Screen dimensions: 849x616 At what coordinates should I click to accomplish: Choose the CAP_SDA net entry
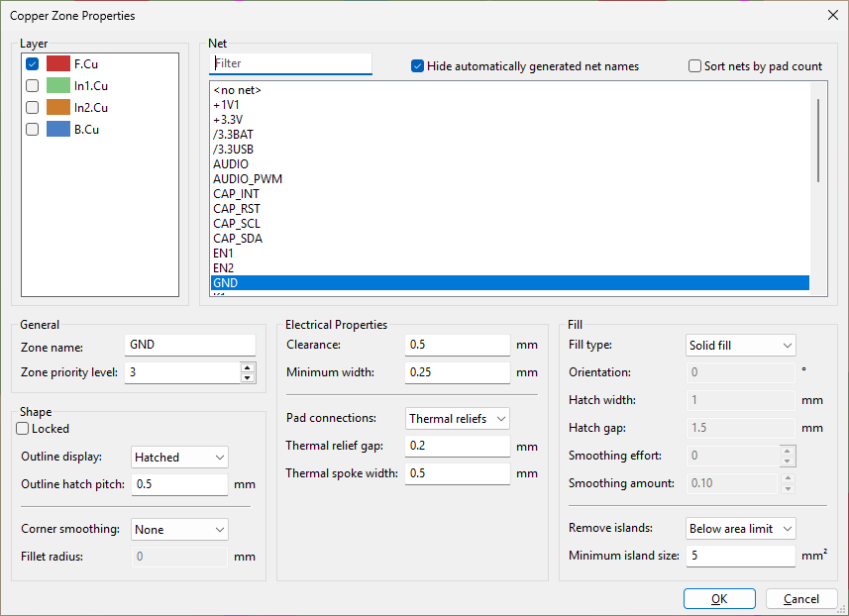[238, 239]
